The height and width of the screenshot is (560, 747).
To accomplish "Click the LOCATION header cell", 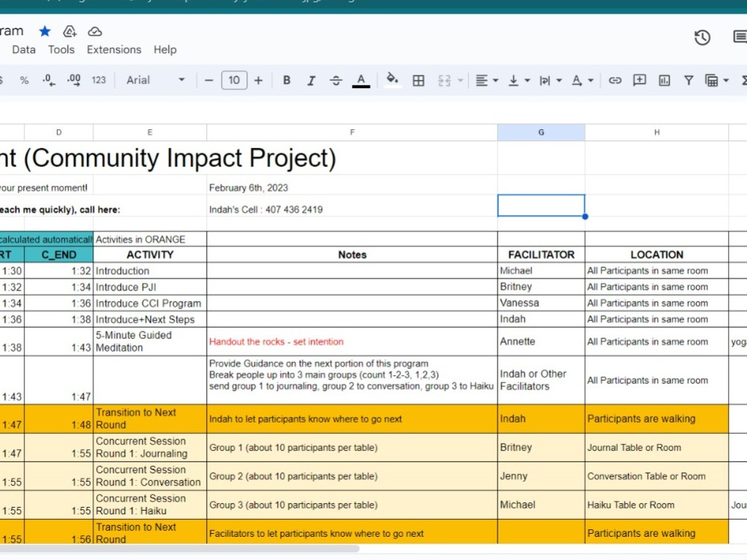I will [x=657, y=255].
